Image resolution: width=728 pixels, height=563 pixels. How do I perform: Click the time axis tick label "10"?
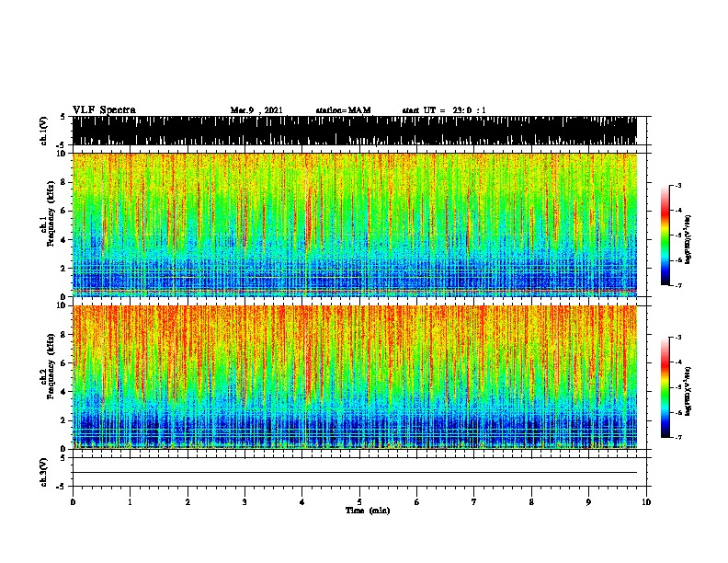[646, 502]
